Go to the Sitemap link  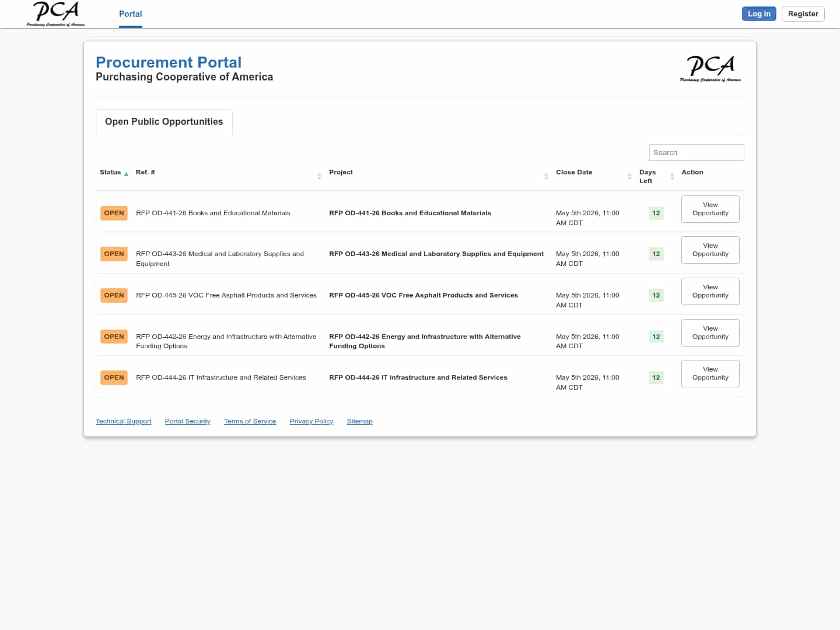click(x=359, y=421)
